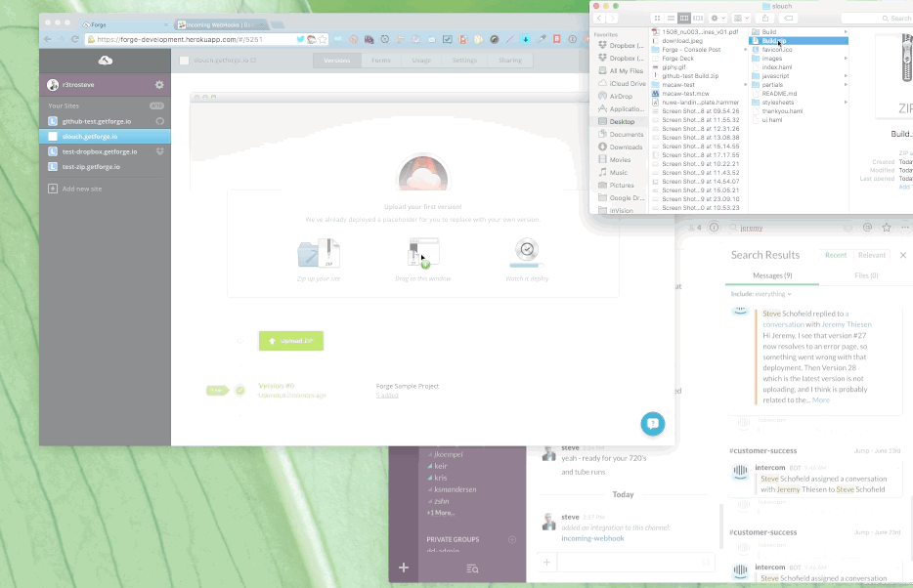Open the Intercom chat bubble in Forge
Image resolution: width=913 pixels, height=588 pixels.
pos(653,423)
